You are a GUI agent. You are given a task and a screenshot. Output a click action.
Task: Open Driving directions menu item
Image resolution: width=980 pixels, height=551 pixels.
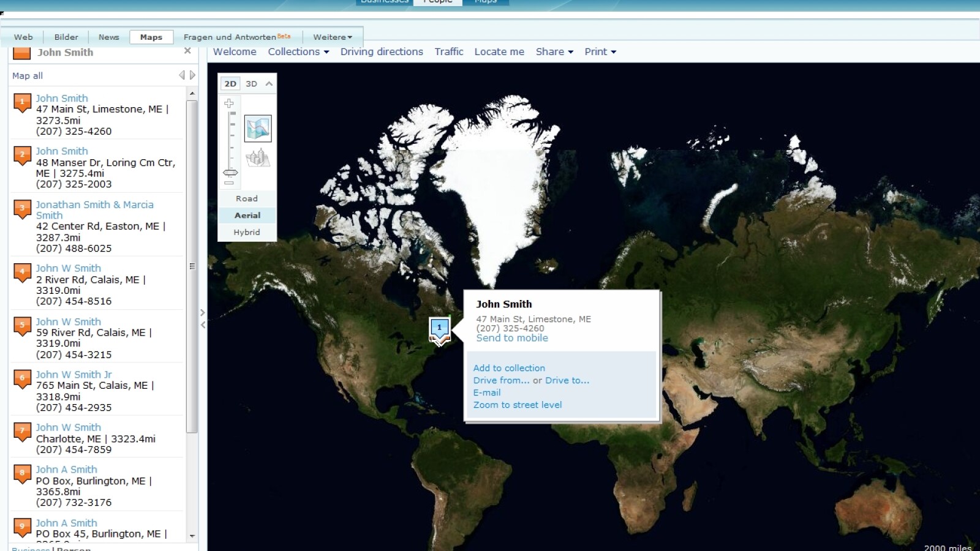pos(382,52)
